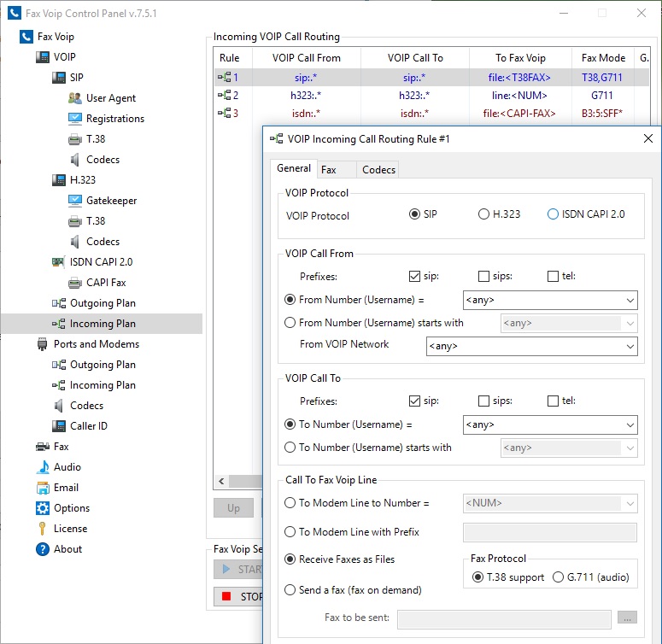Choose To Modem Line to Number option

point(290,503)
